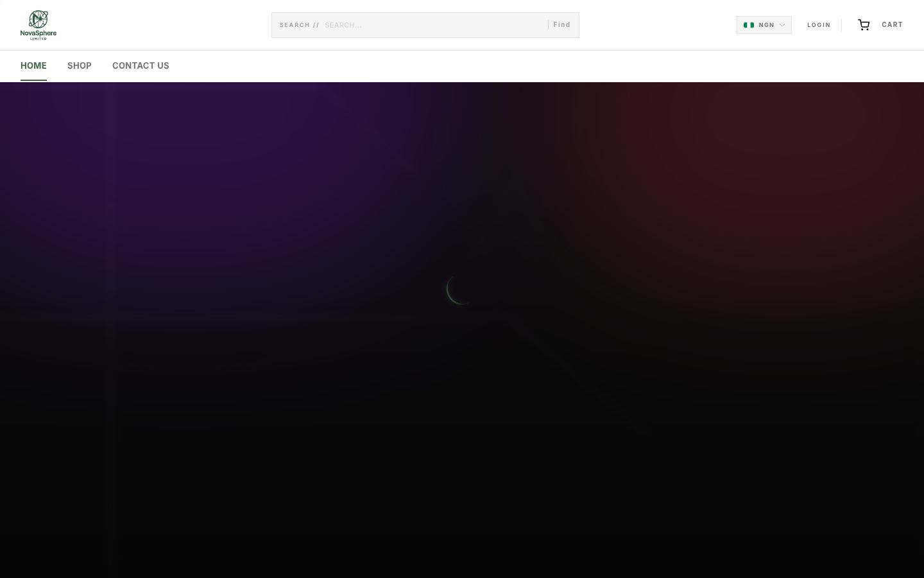Click the chevron arrow beside NGN
This screenshot has width=924, height=578.
[782, 25]
